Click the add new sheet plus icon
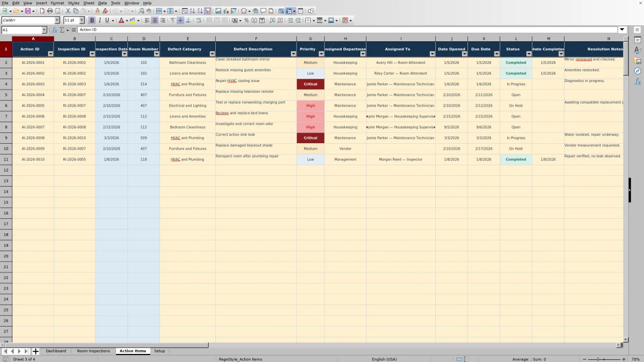644x362 pixels. tap(35, 351)
